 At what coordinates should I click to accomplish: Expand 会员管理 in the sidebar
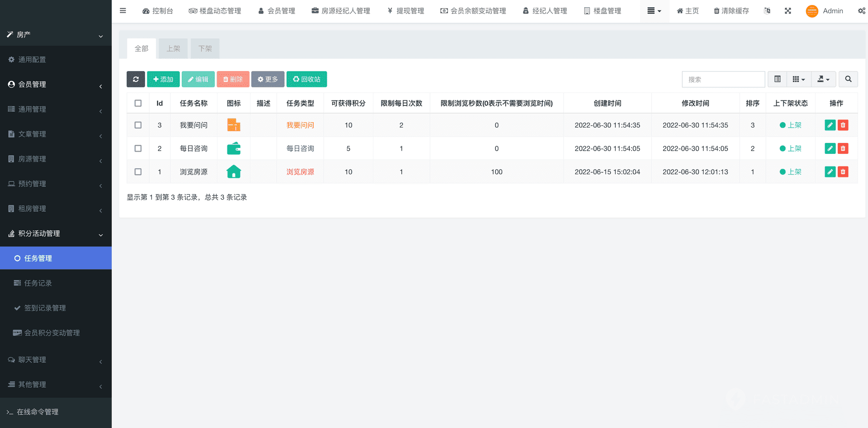tap(56, 85)
